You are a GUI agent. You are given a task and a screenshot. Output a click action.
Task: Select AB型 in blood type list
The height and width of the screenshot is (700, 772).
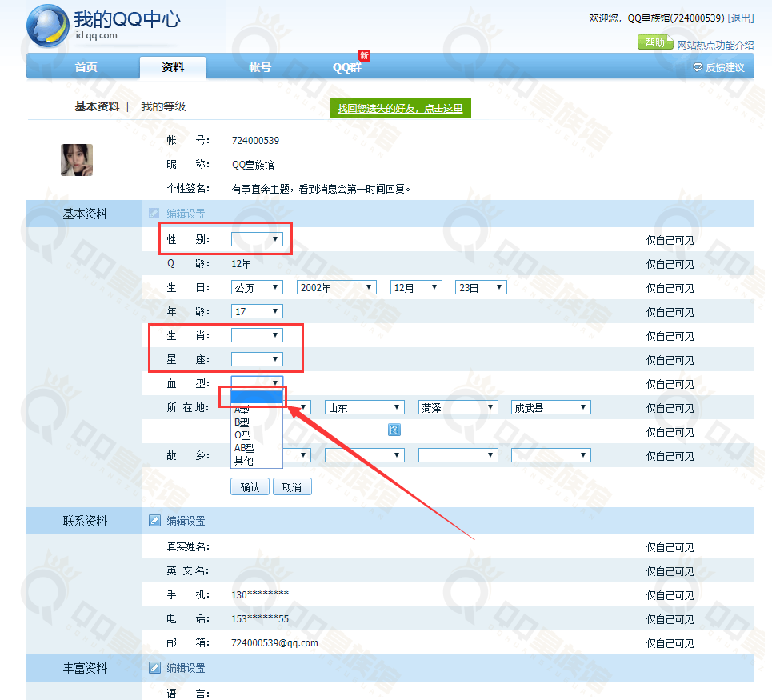[x=245, y=448]
